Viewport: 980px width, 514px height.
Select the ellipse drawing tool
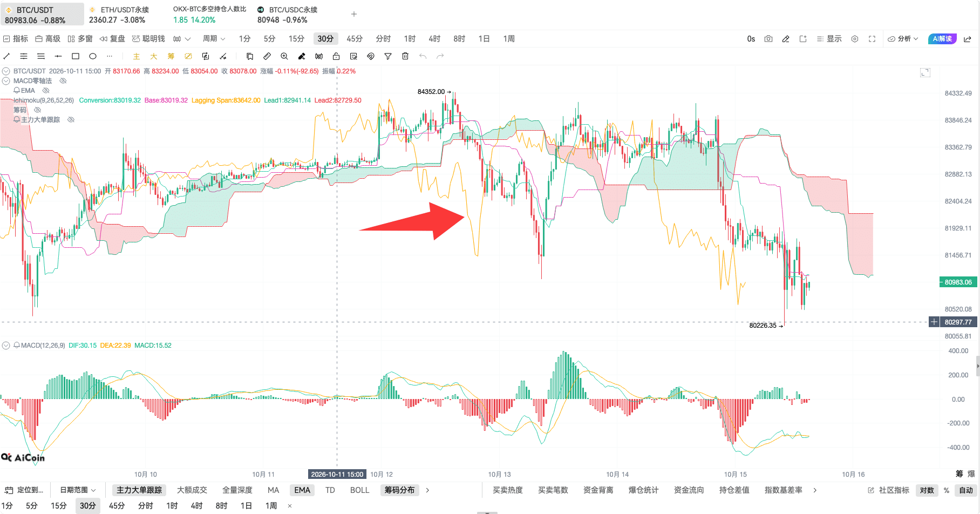93,56
